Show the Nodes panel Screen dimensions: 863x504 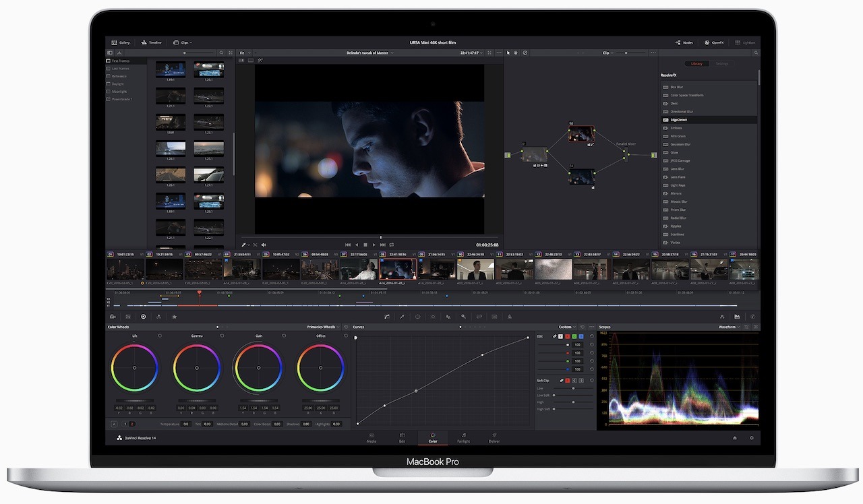click(684, 42)
